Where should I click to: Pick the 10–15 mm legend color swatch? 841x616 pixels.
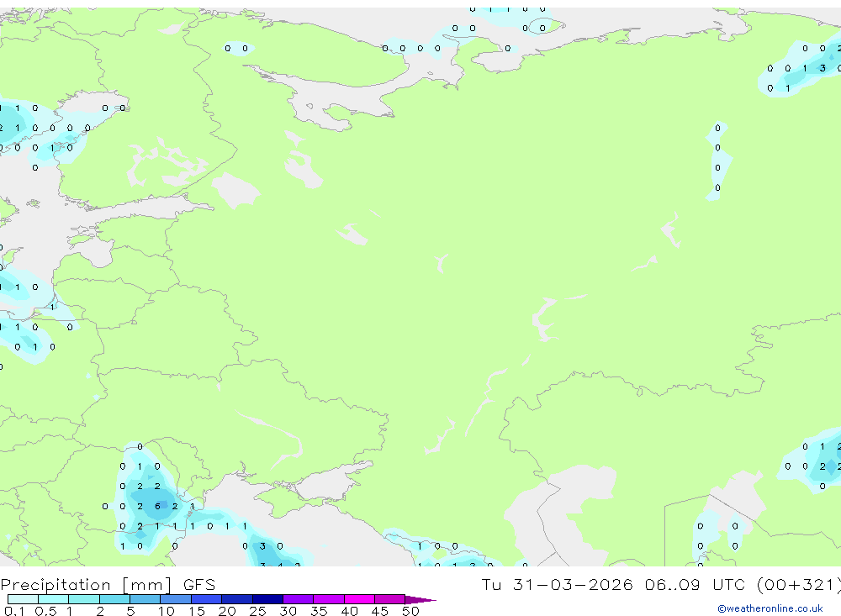(x=176, y=599)
